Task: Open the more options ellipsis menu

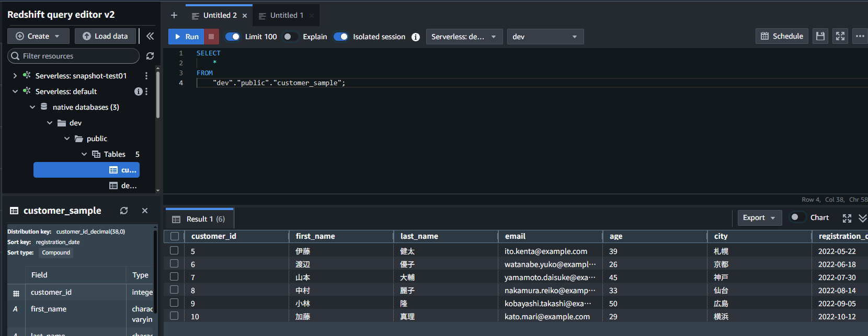Action: 860,36
